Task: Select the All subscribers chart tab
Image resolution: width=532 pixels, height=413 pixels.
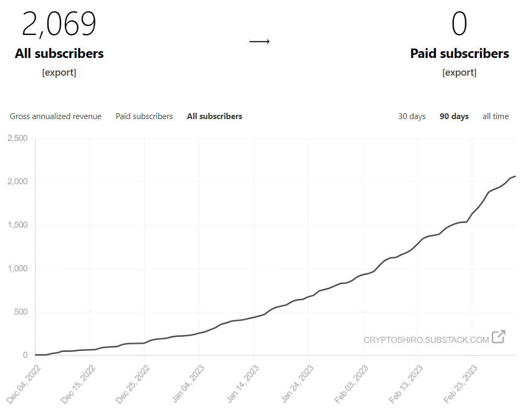Action: point(215,116)
